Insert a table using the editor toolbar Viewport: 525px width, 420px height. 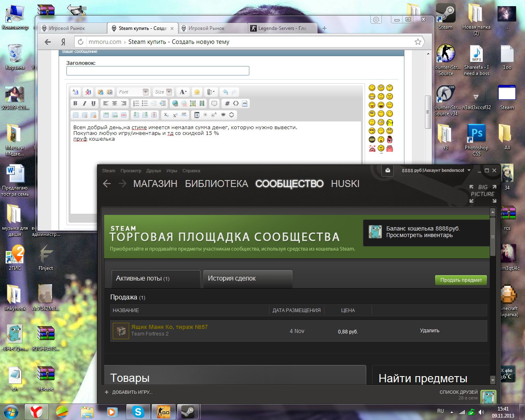coord(75,115)
